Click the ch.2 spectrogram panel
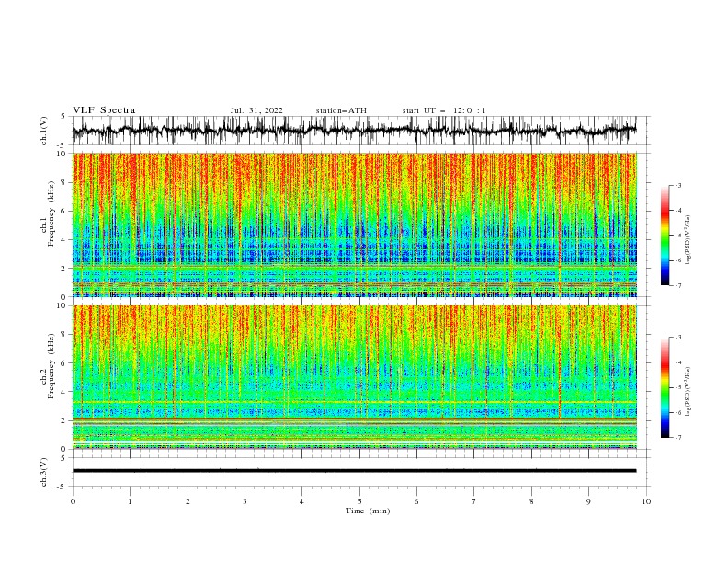This screenshot has width=728, height=563. coord(354,377)
